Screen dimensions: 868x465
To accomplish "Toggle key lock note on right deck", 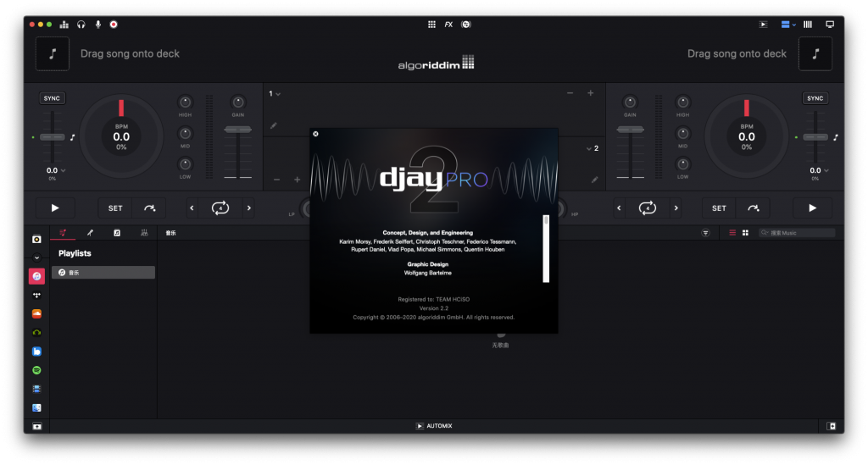I will (836, 137).
